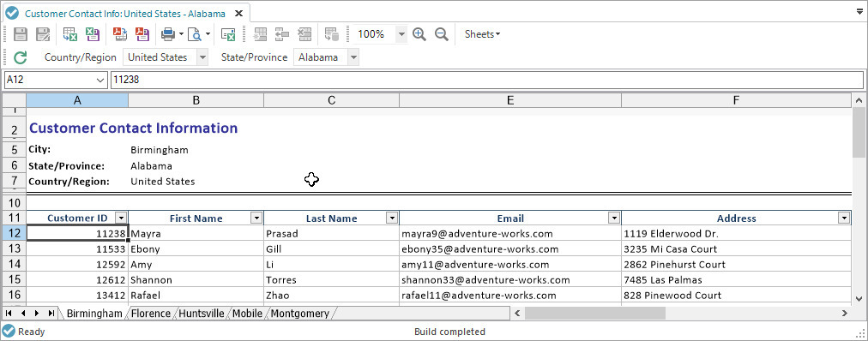Click the Zoom In magnifier icon
This screenshot has width=868, height=341.
419,34
